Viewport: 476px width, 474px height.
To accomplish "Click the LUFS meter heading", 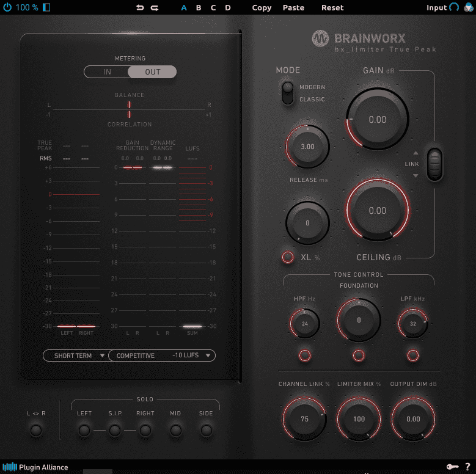I will click(192, 148).
